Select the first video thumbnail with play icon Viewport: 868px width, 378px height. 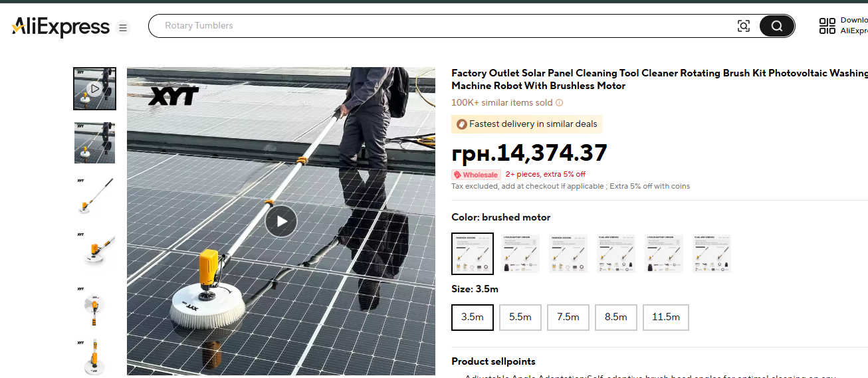pyautogui.click(x=94, y=88)
